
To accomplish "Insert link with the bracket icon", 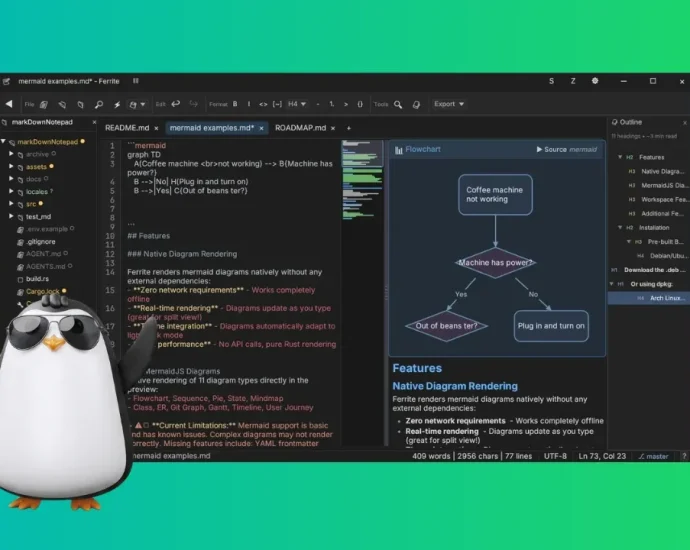I will click(x=277, y=104).
